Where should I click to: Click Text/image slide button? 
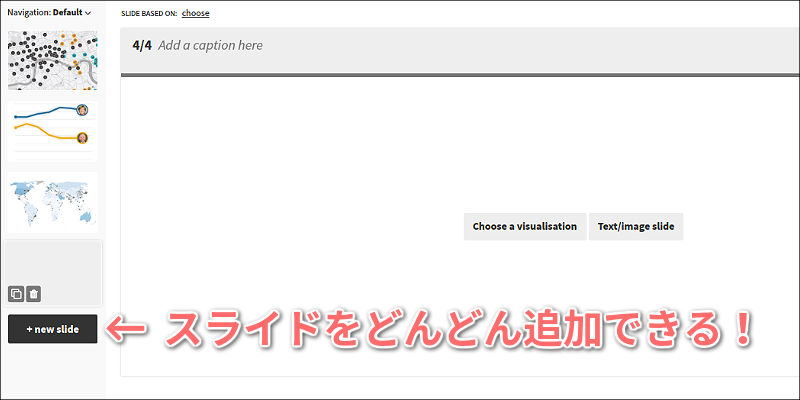pos(636,227)
